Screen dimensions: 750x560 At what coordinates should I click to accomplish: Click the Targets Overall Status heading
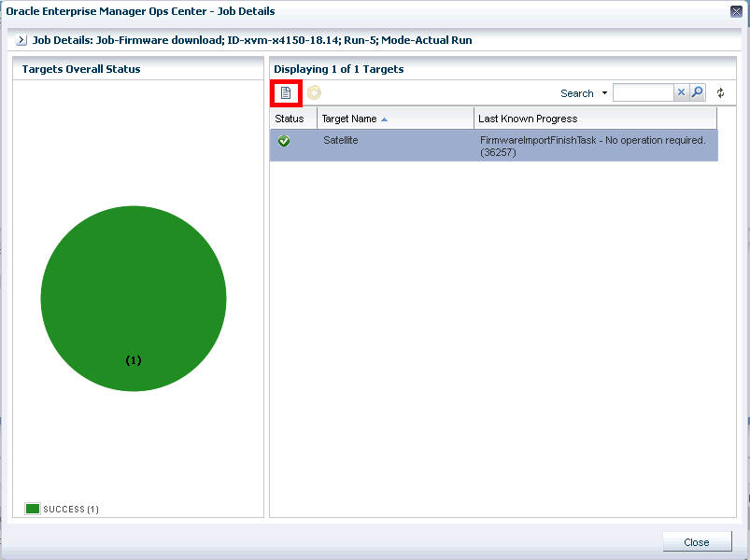(x=81, y=69)
